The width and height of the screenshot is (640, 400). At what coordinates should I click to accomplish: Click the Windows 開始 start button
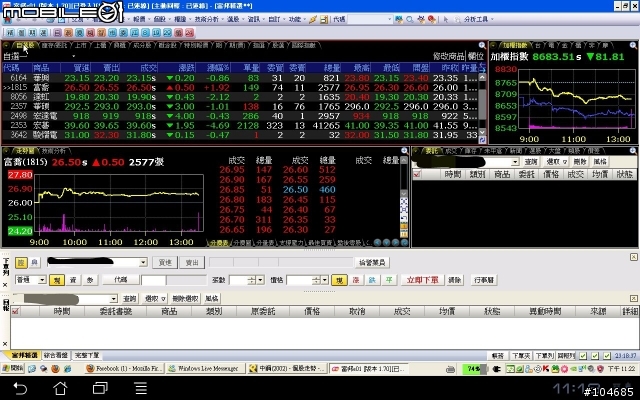13,369
